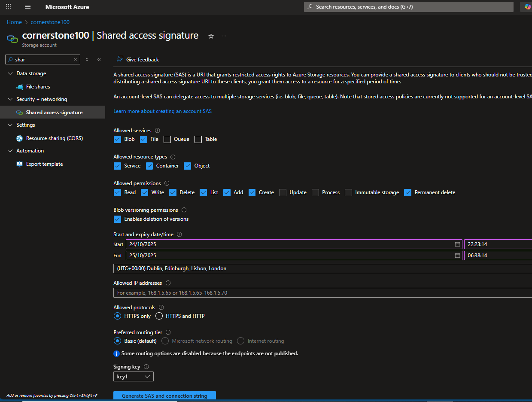
Task: Uncheck the File service checkbox
Action: (x=143, y=139)
